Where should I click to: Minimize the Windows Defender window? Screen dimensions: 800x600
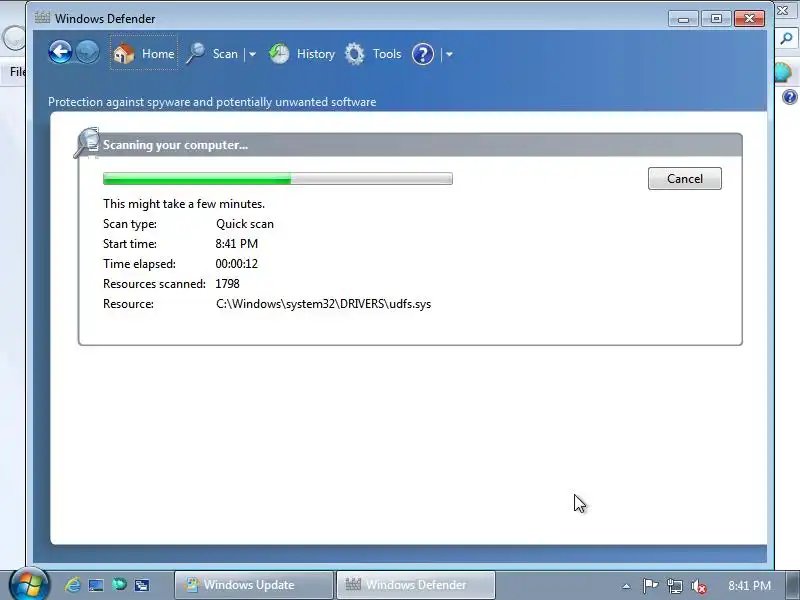[684, 19]
